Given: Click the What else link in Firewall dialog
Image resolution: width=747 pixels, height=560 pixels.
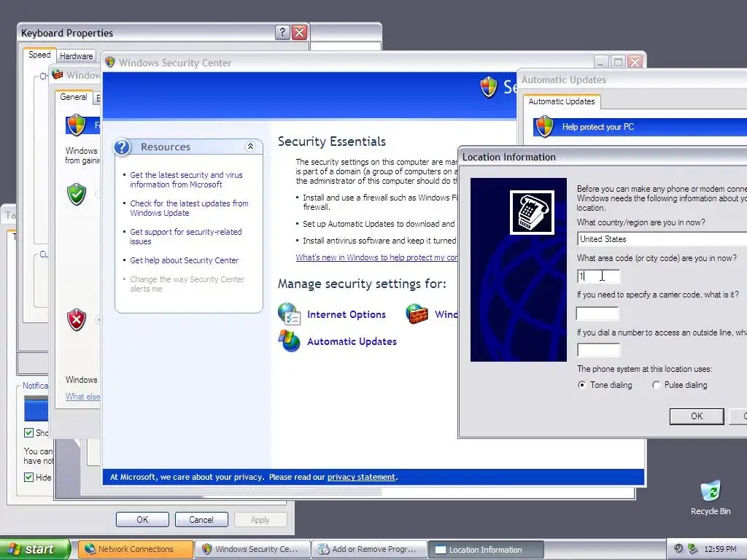Looking at the screenshot, I should pyautogui.click(x=83, y=396).
